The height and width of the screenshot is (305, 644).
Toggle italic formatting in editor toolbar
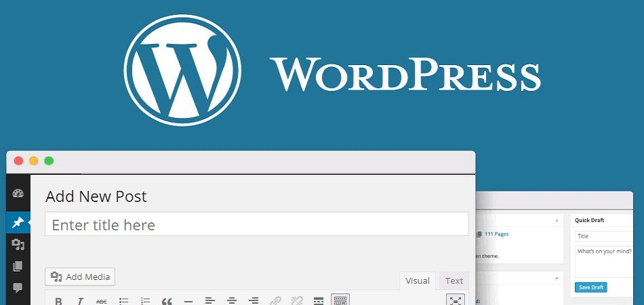[80, 301]
